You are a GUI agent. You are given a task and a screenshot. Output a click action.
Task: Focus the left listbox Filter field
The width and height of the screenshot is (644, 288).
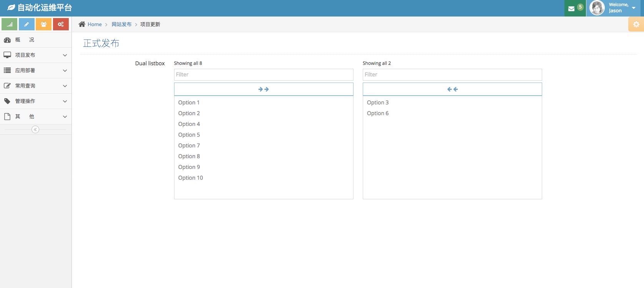click(264, 74)
